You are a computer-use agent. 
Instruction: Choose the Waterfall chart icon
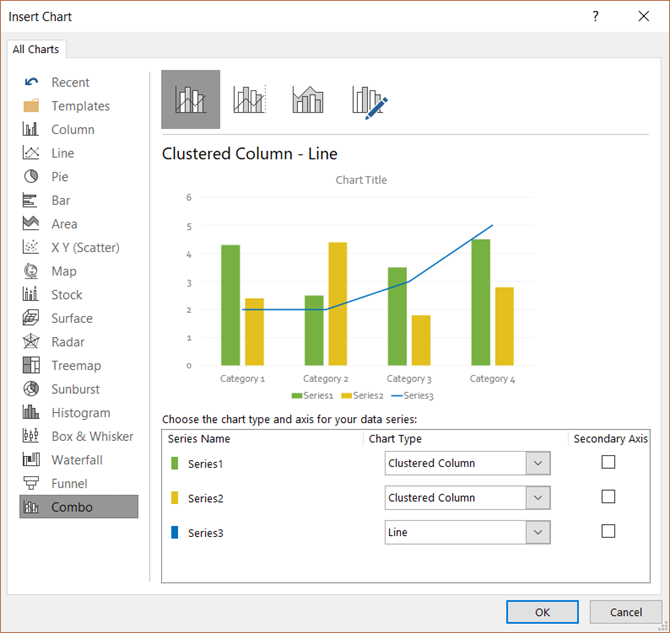coord(31,460)
